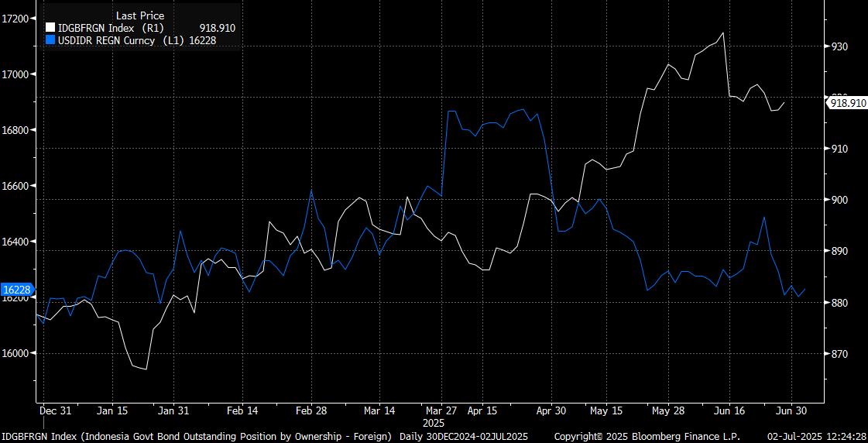This screenshot has width=868, height=443.
Task: Click the 870 label on right axis
Action: point(840,354)
